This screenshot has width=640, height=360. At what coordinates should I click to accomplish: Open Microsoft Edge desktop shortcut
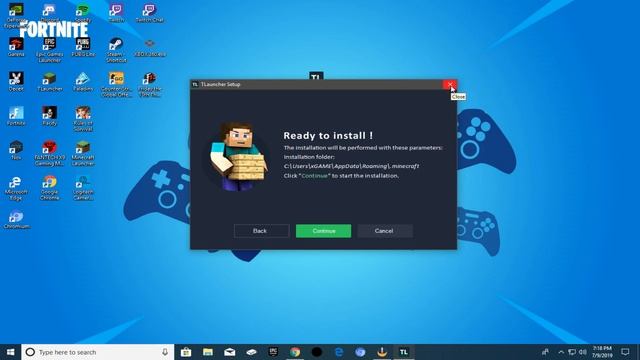pyautogui.click(x=16, y=188)
